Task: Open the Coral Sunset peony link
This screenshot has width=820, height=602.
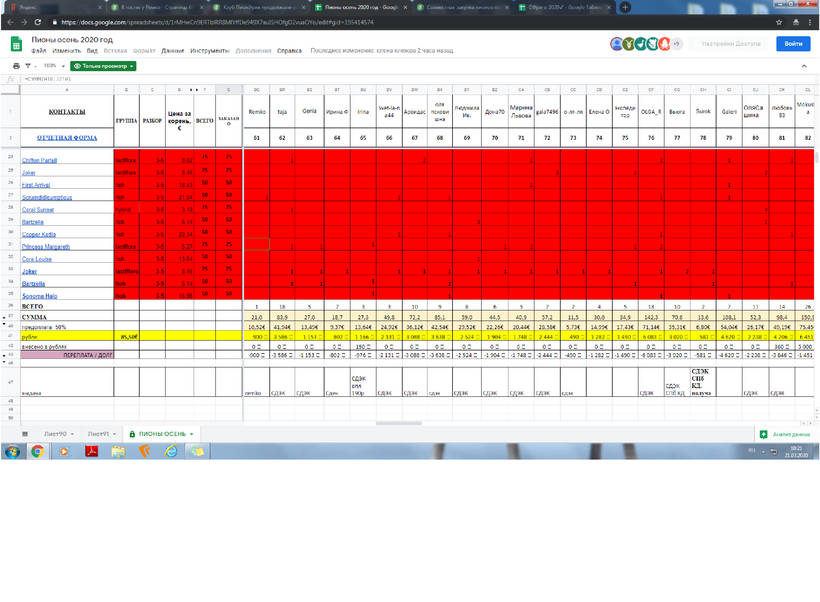Action: (39, 209)
